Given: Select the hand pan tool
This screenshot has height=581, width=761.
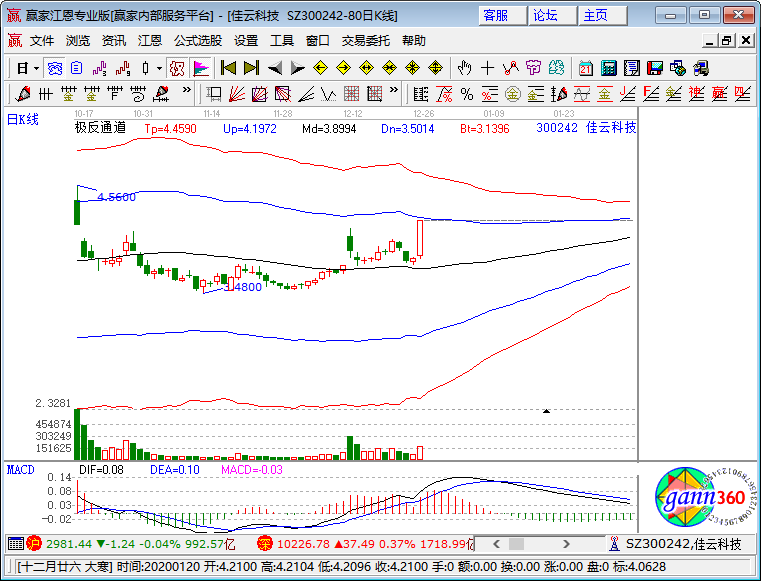Looking at the screenshot, I should click(x=464, y=68).
